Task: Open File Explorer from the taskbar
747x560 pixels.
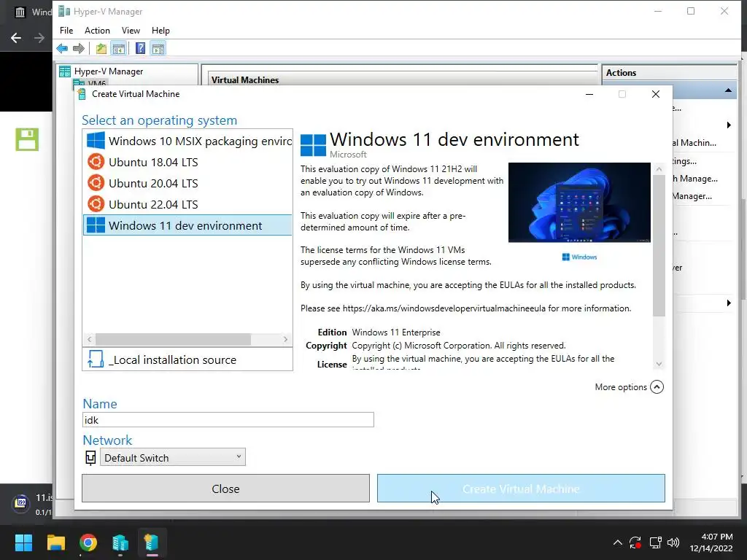Action: point(55,542)
